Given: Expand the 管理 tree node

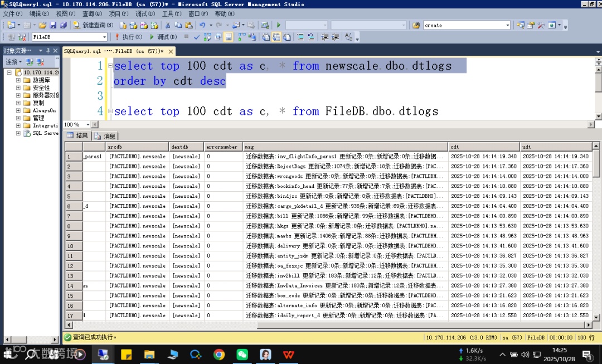Looking at the screenshot, I should [x=18, y=118].
